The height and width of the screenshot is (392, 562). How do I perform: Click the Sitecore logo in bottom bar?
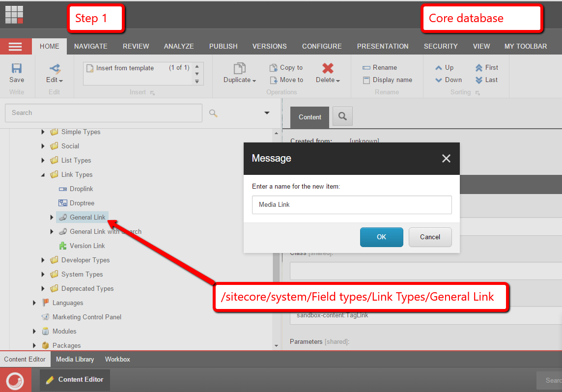point(15,380)
